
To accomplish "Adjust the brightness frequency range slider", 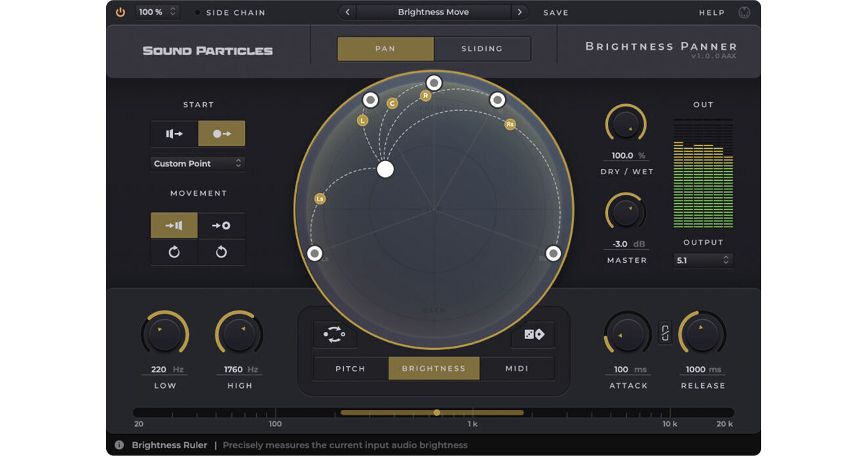I will coord(437,413).
